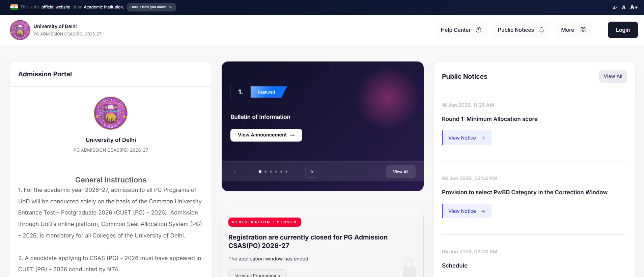Click the India flag icon in the top bar
The width and height of the screenshot is (644, 277).
click(14, 7)
